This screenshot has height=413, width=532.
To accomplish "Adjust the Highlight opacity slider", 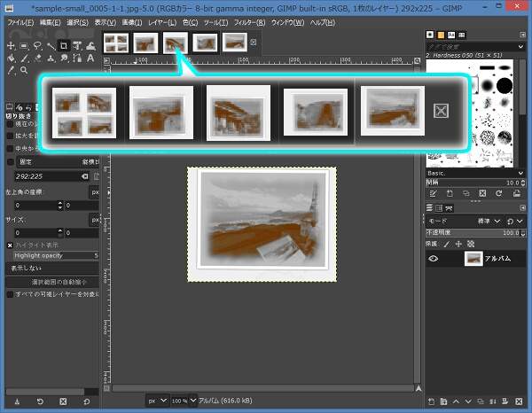I will point(51,255).
